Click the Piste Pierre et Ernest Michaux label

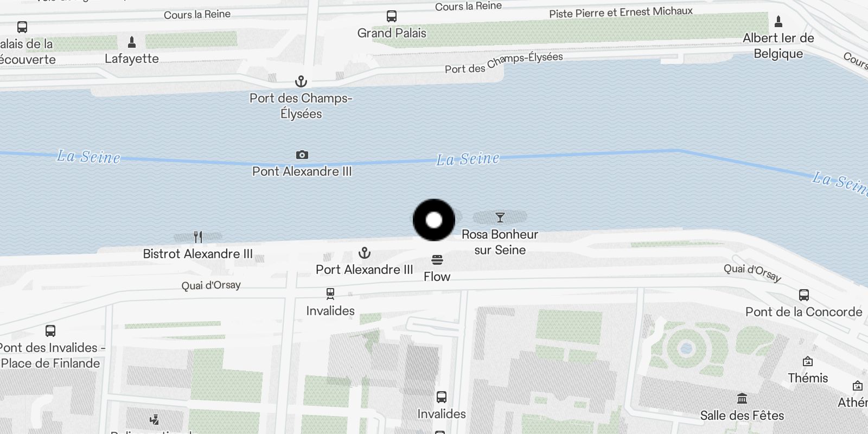pyautogui.click(x=621, y=12)
